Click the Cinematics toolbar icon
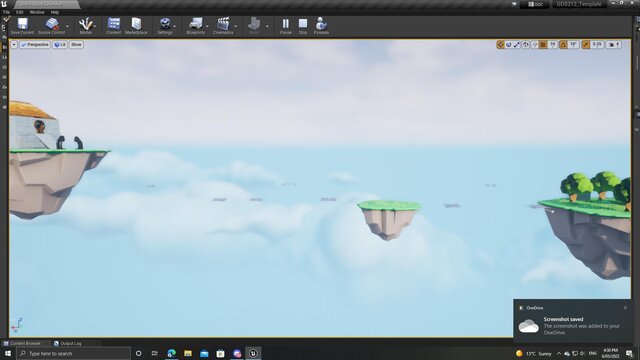Image resolution: width=640 pixels, height=360 pixels. [223, 25]
